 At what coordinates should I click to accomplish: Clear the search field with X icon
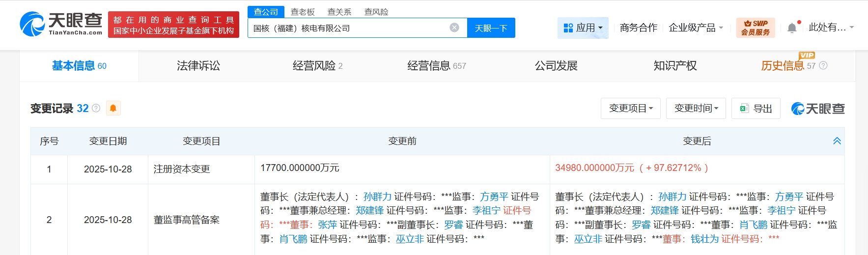pos(454,28)
